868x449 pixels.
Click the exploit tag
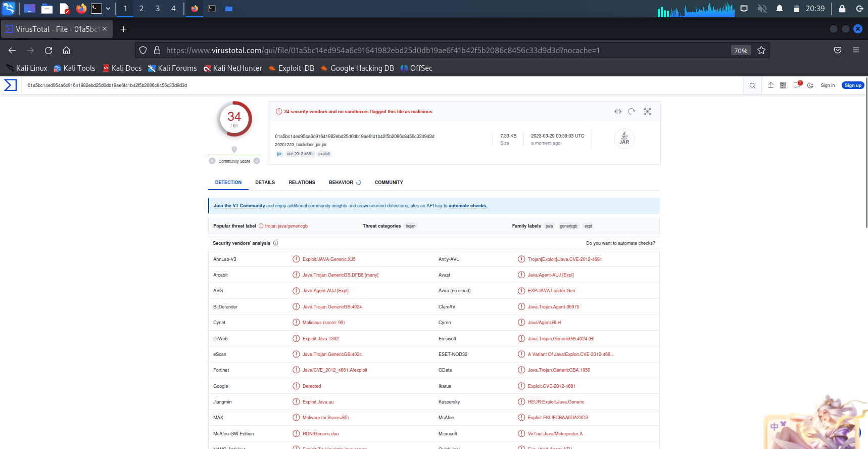click(x=324, y=154)
